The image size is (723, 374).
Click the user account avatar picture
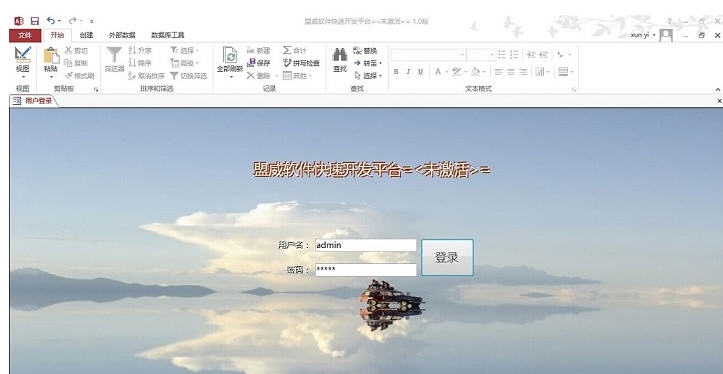(x=666, y=36)
